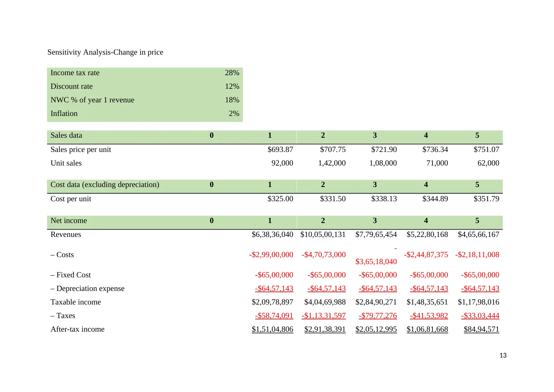Click sales price $707.75
The width and height of the screenshot is (554, 392).
click(x=333, y=149)
